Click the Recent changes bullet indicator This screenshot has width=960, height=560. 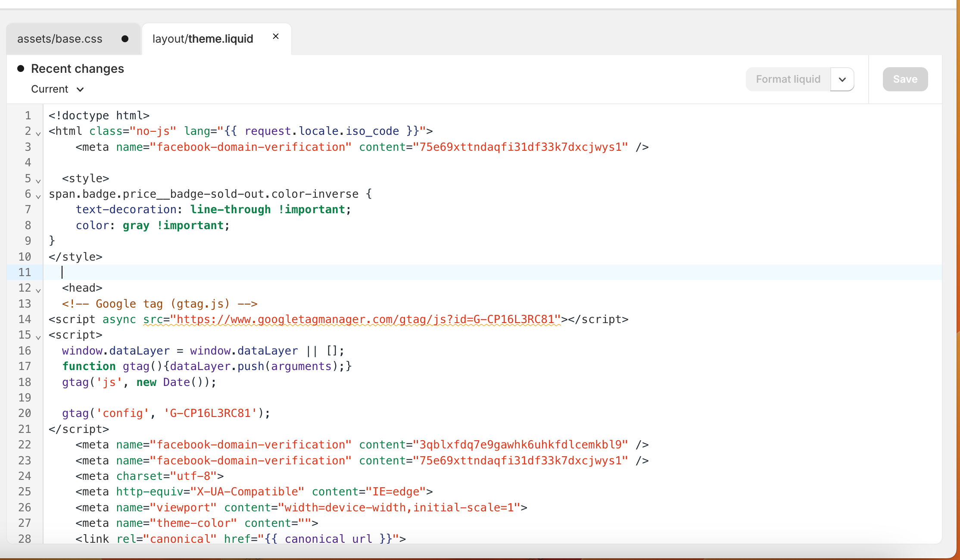point(20,68)
